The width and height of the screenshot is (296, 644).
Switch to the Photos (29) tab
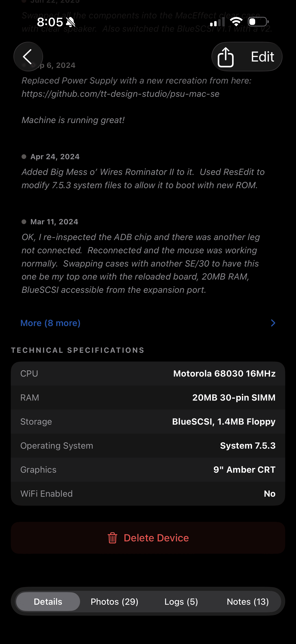pos(114,602)
